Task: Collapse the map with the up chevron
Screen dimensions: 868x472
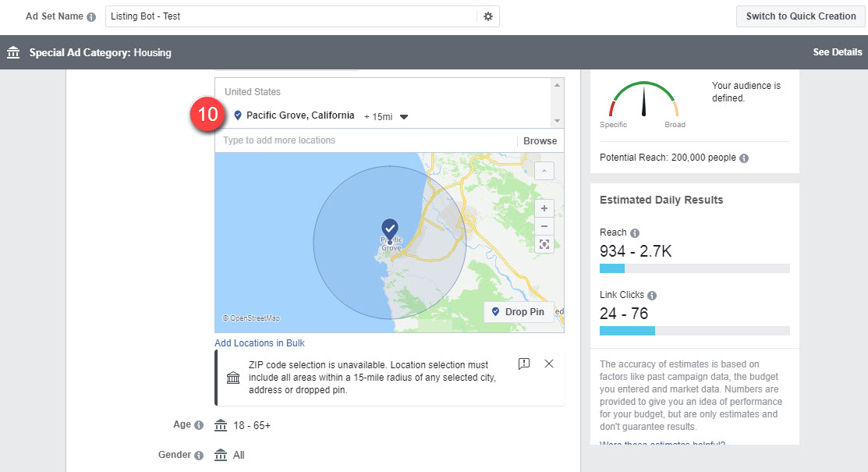Action: point(544,170)
